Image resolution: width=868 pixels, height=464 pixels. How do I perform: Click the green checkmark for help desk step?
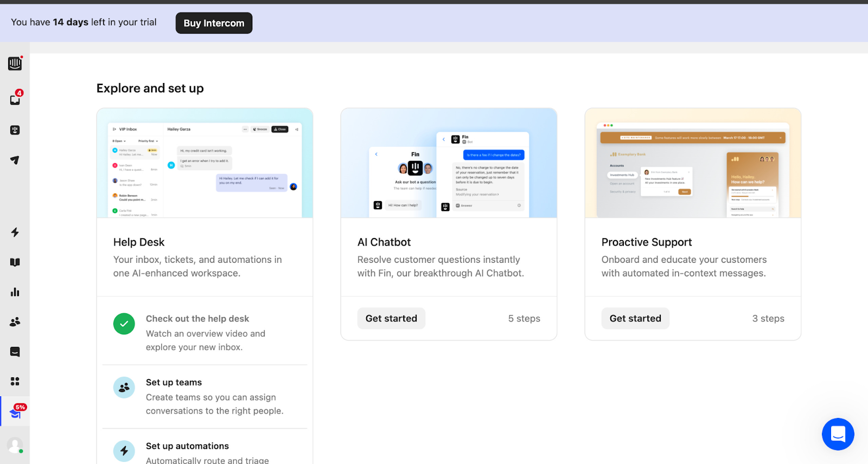[124, 324]
